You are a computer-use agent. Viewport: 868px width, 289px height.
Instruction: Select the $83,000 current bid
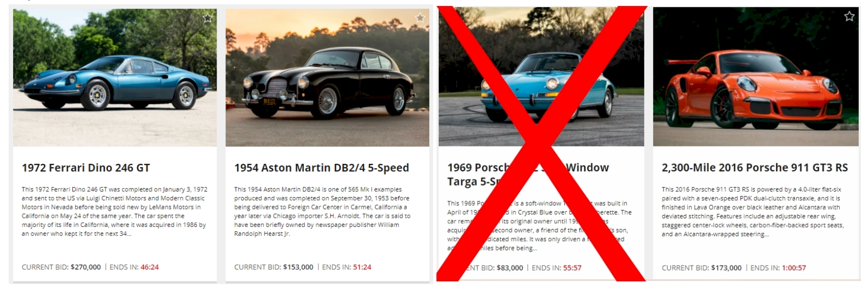click(x=510, y=268)
